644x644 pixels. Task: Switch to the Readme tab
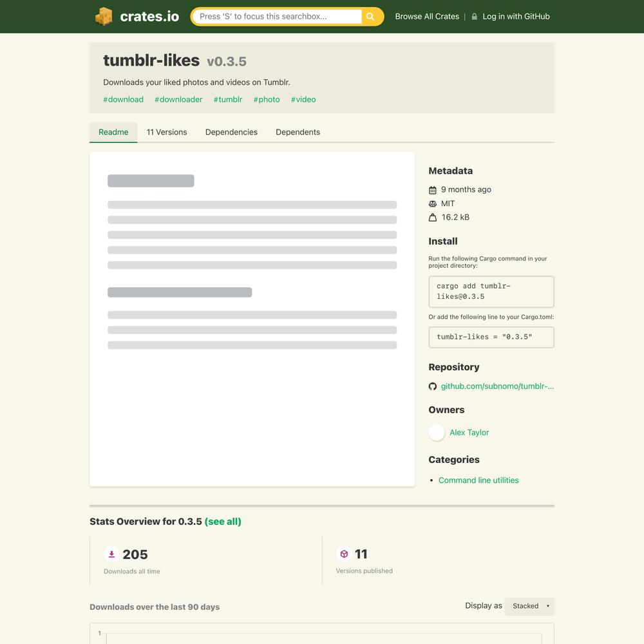click(113, 132)
